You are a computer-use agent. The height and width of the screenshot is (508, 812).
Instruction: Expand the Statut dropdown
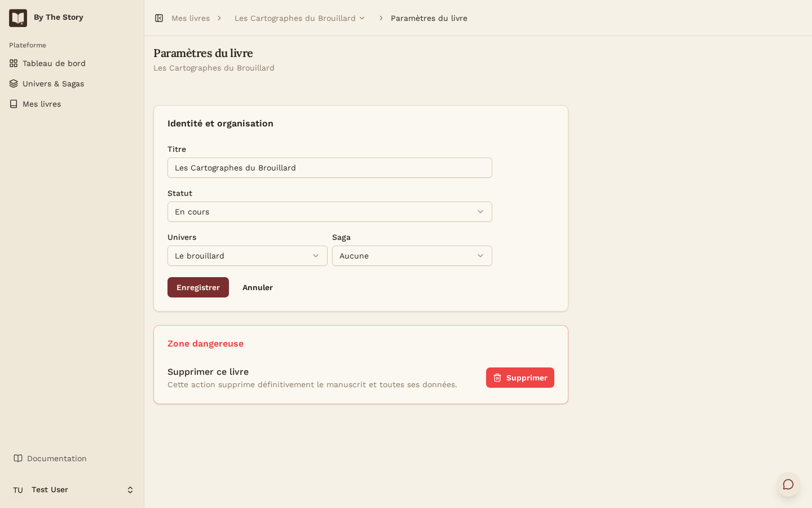click(x=330, y=212)
